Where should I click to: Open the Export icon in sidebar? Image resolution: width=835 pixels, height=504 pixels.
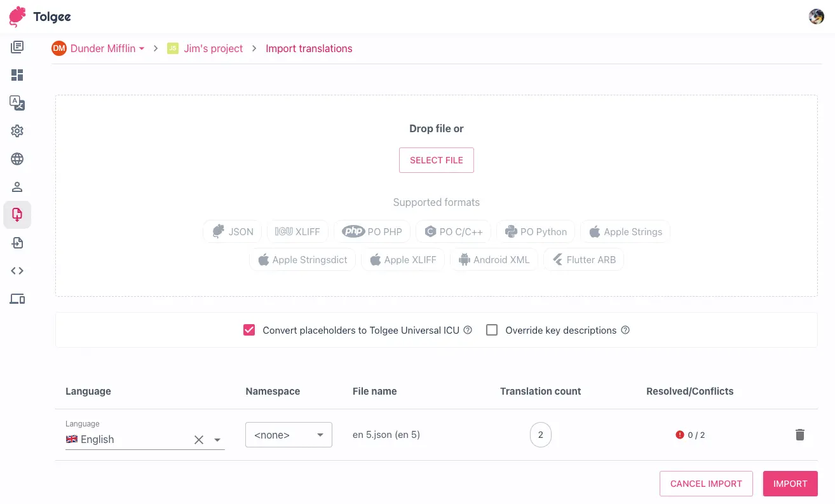point(17,243)
